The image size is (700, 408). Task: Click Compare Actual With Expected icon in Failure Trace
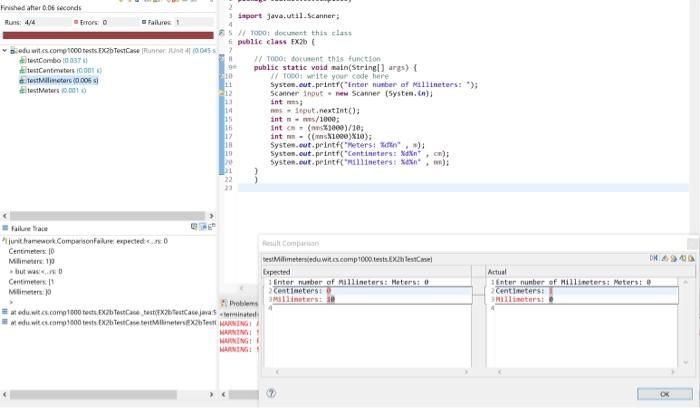212,227
